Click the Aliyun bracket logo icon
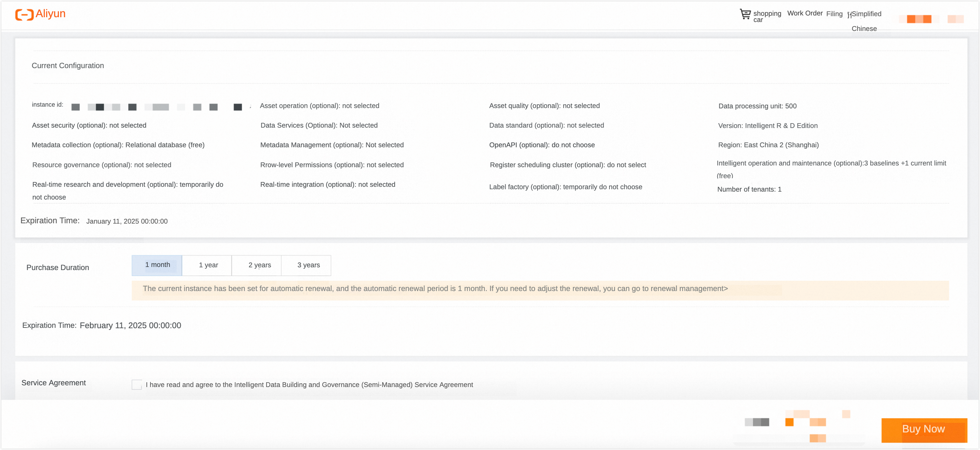Viewport: 980px width, 450px height. tap(24, 14)
